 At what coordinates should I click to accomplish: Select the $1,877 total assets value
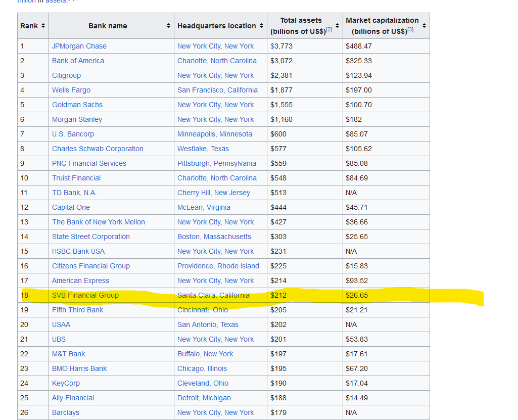(x=281, y=90)
